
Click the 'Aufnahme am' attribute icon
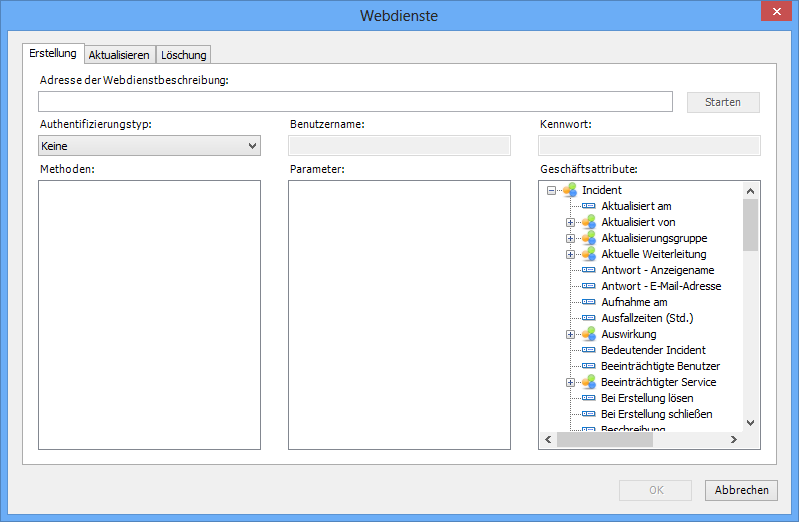[589, 302]
